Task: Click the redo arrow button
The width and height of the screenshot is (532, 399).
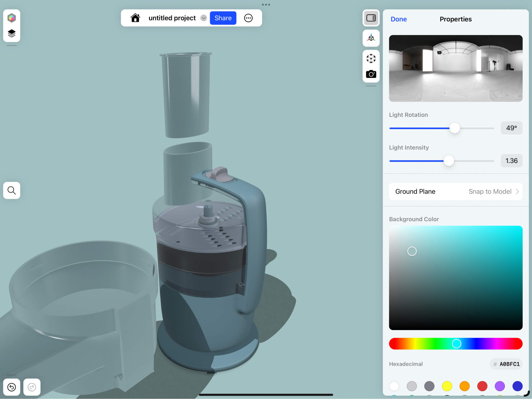Action: click(32, 387)
